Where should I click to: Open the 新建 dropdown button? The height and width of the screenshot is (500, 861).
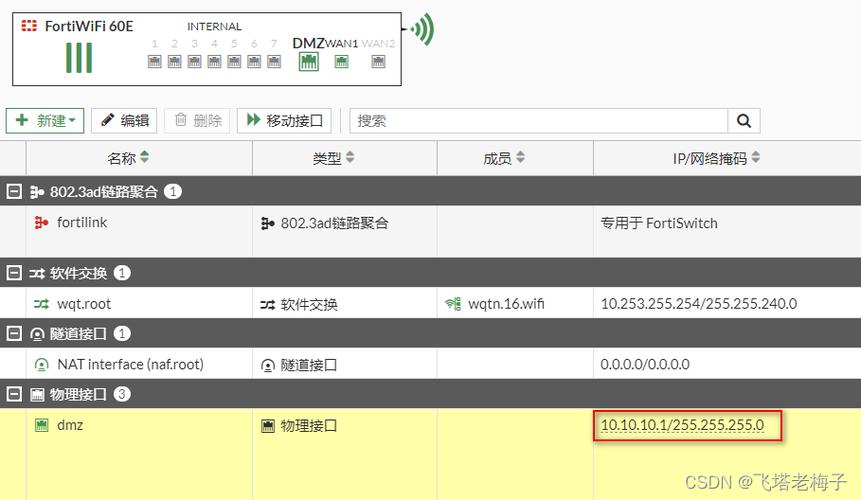pos(45,121)
